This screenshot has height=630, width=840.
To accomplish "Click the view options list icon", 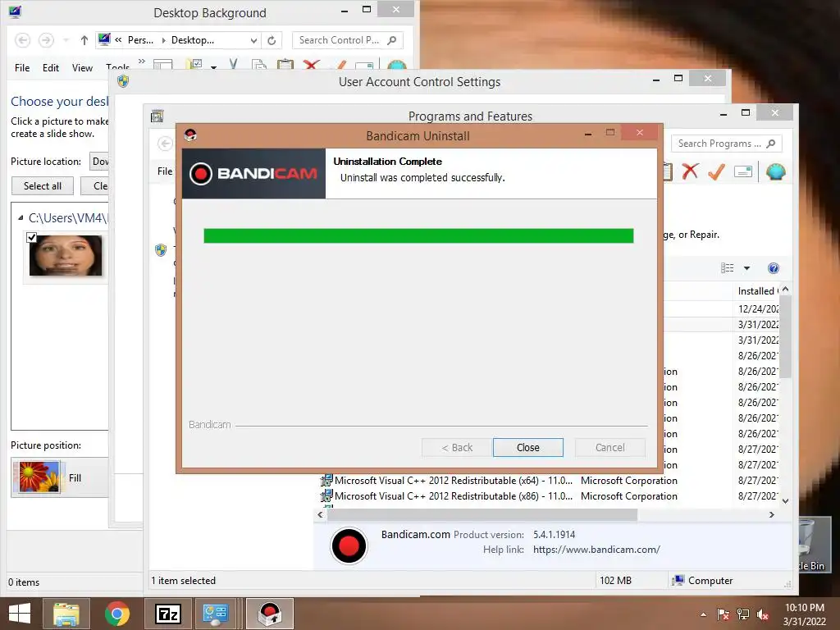I will coord(727,268).
